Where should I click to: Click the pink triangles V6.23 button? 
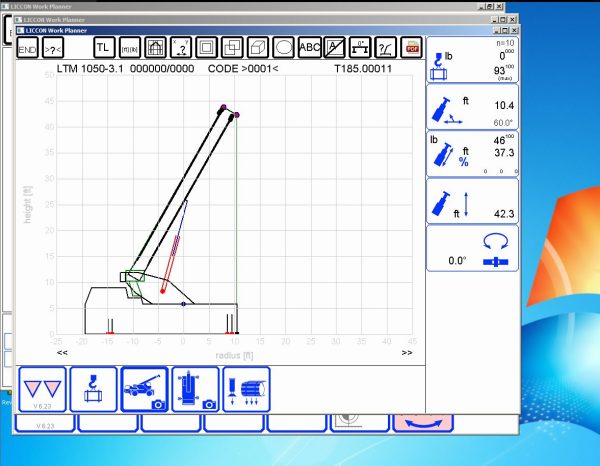click(42, 389)
